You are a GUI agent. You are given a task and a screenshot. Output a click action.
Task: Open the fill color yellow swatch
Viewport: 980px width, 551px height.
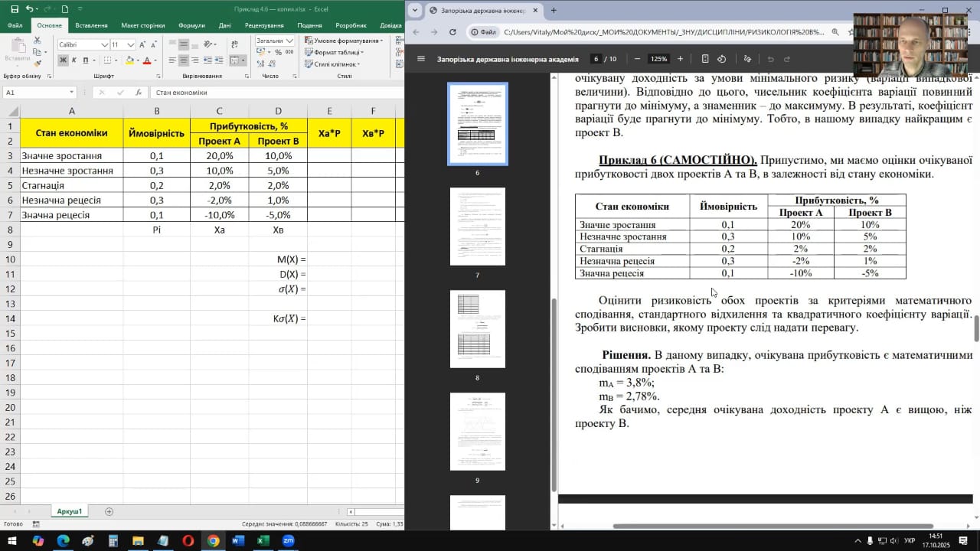click(129, 60)
